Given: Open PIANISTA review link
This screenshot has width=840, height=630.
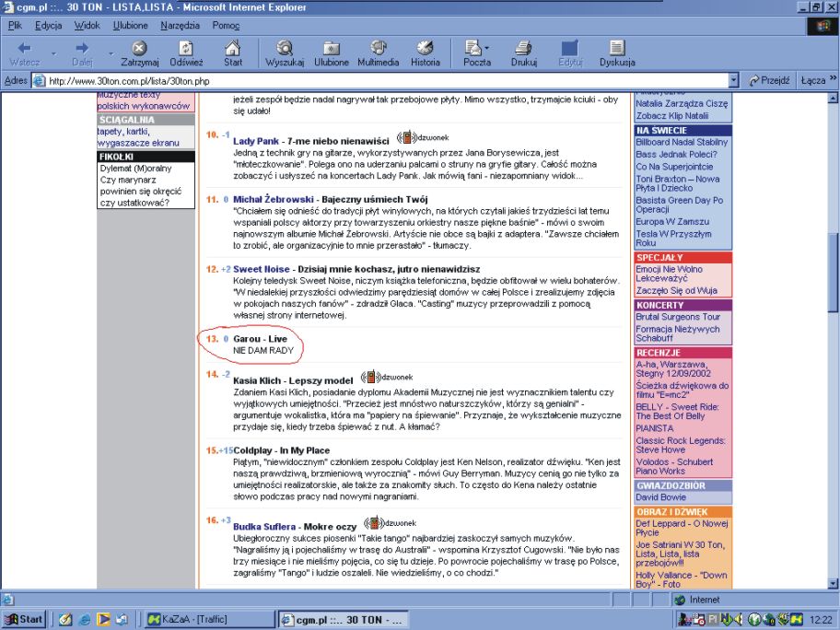Looking at the screenshot, I should point(654,428).
